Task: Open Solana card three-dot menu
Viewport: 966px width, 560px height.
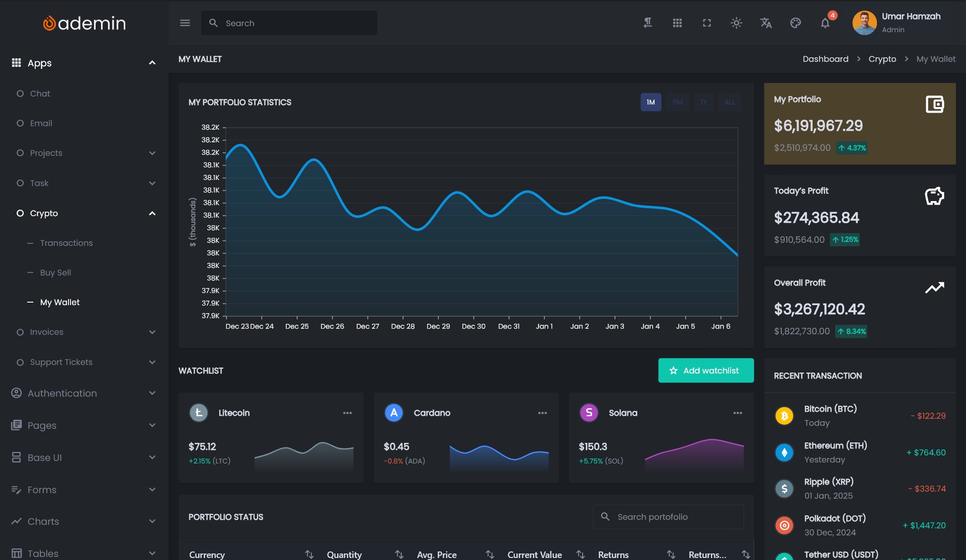Action: tap(738, 413)
